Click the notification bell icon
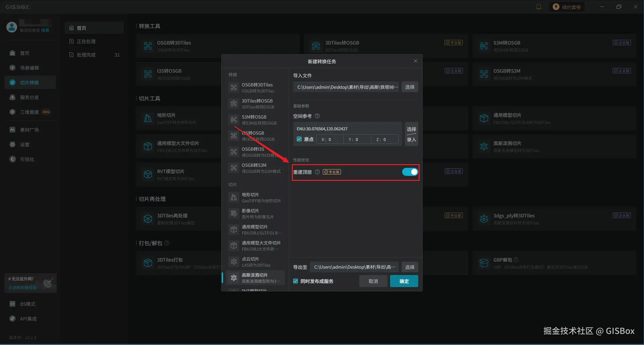Screen dimensions: 644x345 pos(539,7)
